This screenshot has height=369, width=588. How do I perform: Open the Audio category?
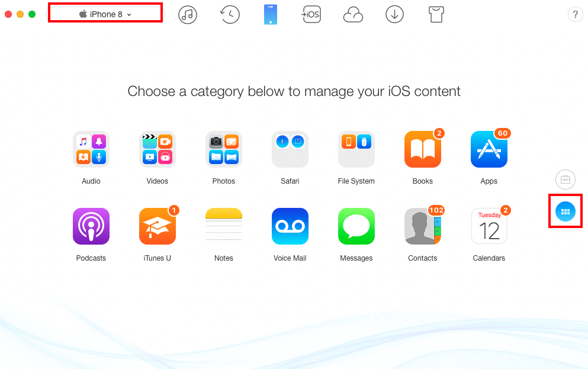coord(91,149)
